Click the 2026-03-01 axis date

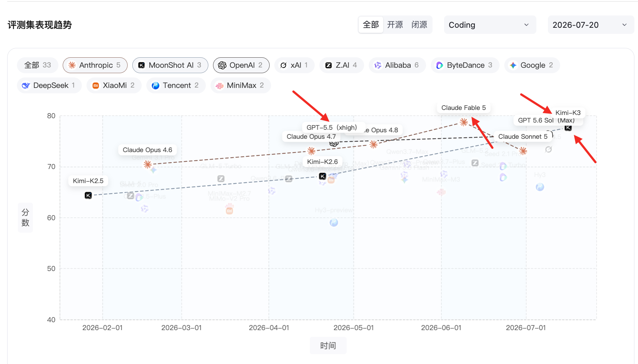pyautogui.click(x=181, y=328)
